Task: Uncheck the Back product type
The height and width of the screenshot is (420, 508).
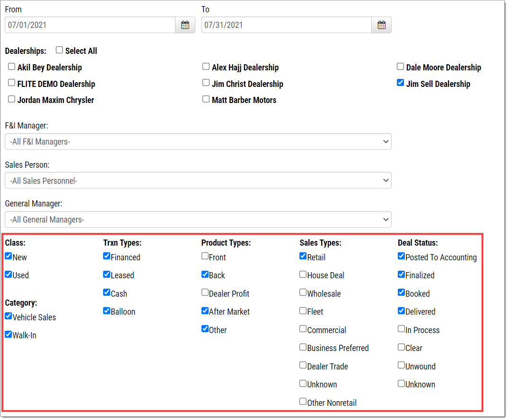Action: click(x=205, y=274)
